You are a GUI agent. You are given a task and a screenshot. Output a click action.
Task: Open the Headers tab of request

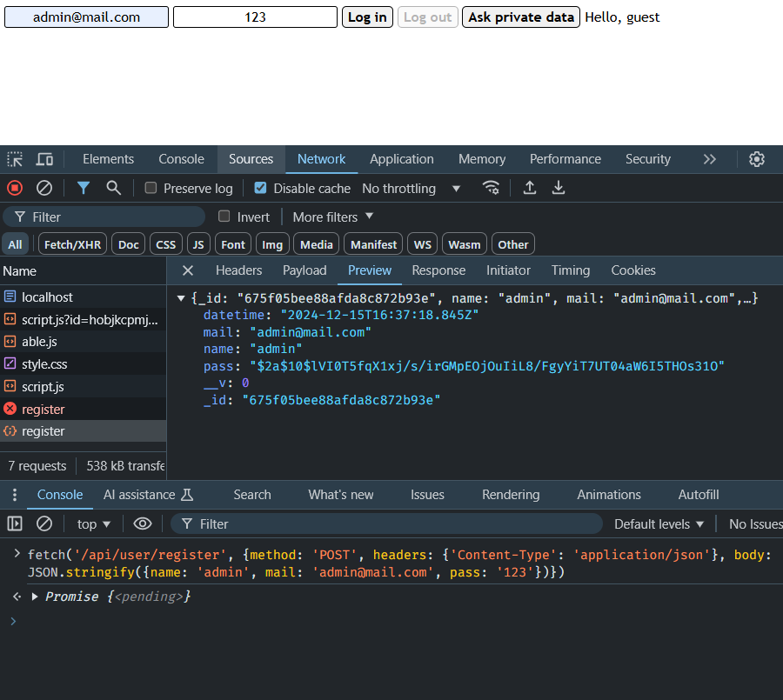(x=238, y=270)
